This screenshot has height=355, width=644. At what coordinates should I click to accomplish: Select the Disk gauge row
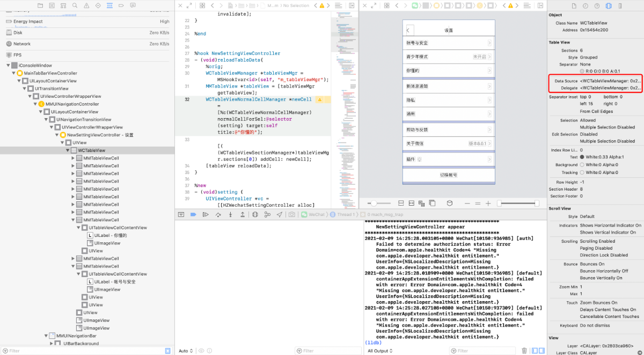click(87, 33)
